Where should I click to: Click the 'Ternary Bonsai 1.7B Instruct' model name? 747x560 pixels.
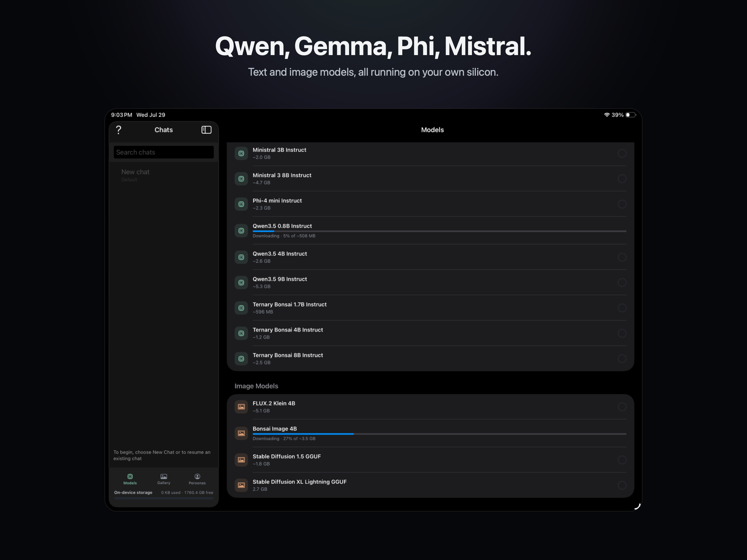(x=289, y=304)
